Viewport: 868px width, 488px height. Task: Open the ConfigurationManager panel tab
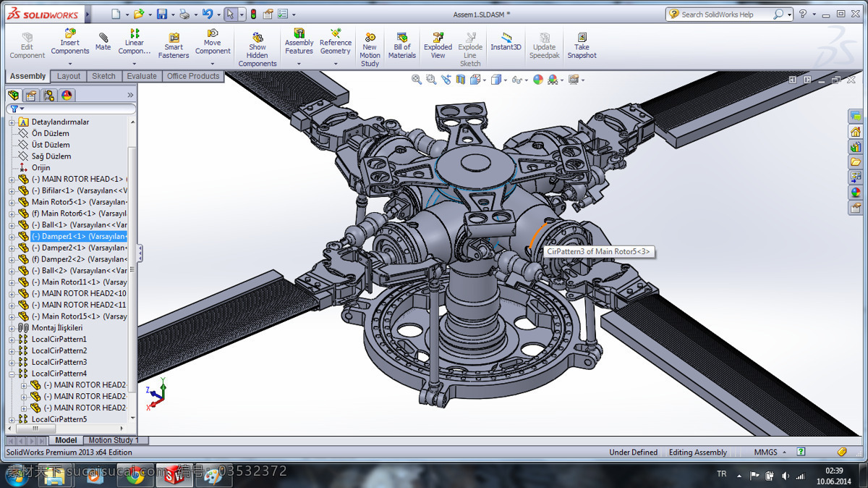pos(48,95)
